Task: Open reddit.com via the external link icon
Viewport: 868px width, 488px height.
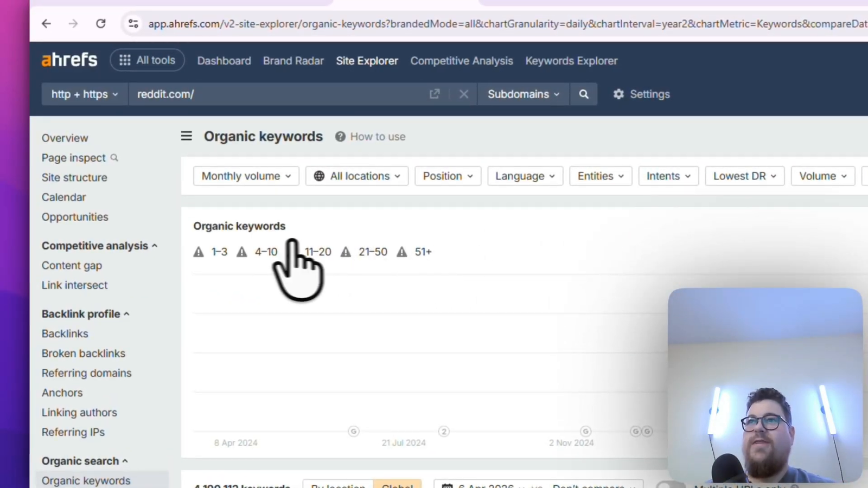Action: tap(435, 94)
